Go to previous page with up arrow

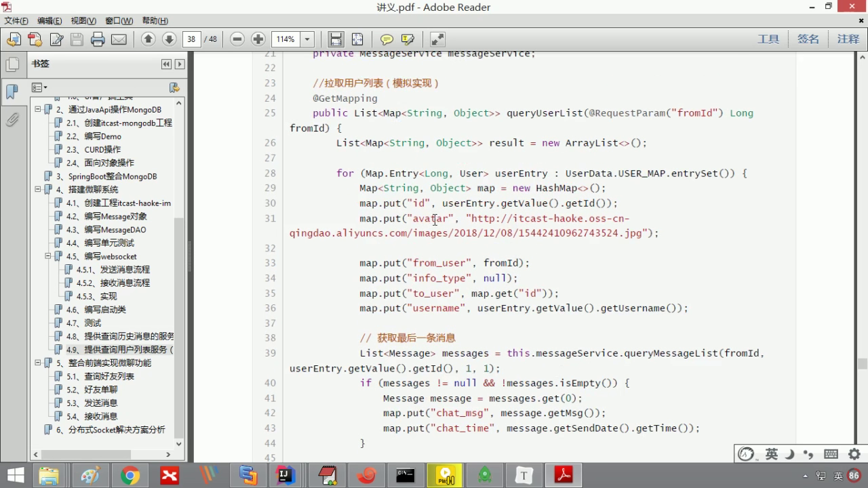click(x=148, y=39)
